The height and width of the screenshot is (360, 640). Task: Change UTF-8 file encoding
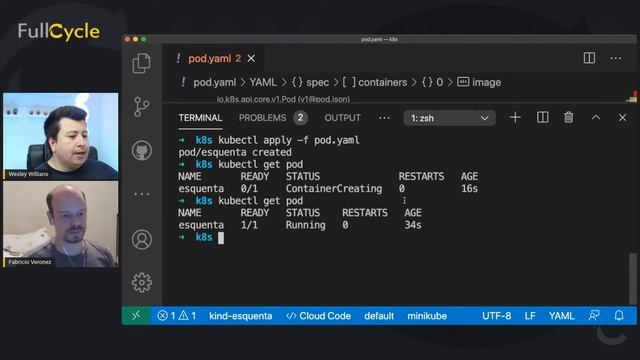(x=496, y=316)
